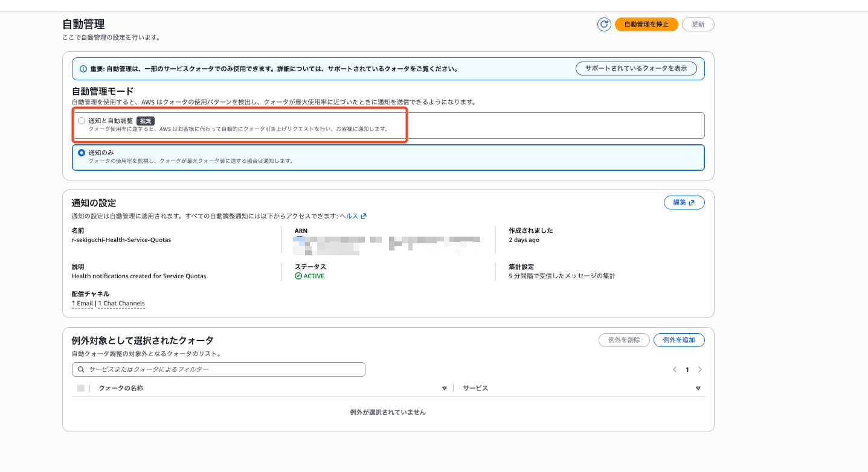This screenshot has height=472, width=868.
Task: Select the 通知のみ radio option
Action: 82,153
